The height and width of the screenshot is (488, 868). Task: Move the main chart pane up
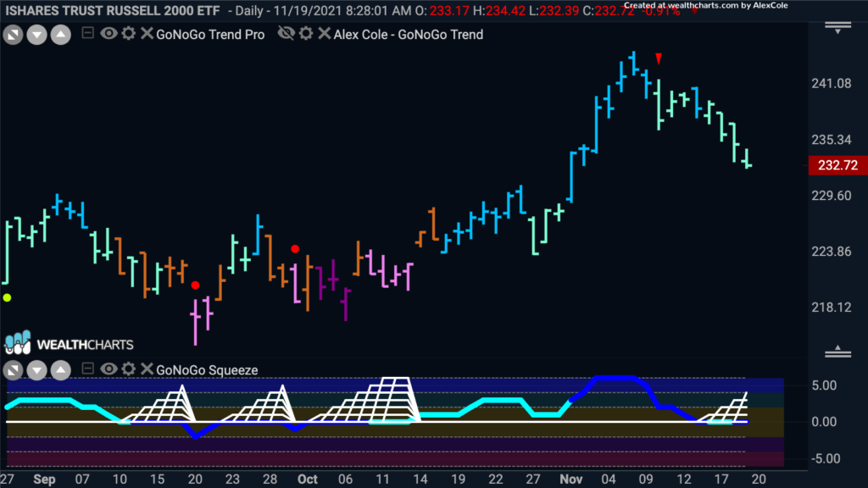[x=60, y=35]
